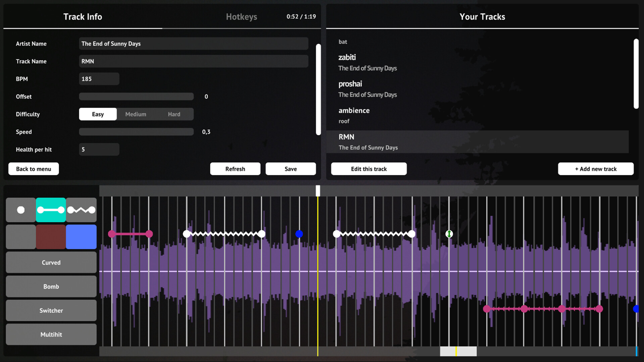Select the zigzag slide note tool
The image size is (644, 362).
click(81, 210)
